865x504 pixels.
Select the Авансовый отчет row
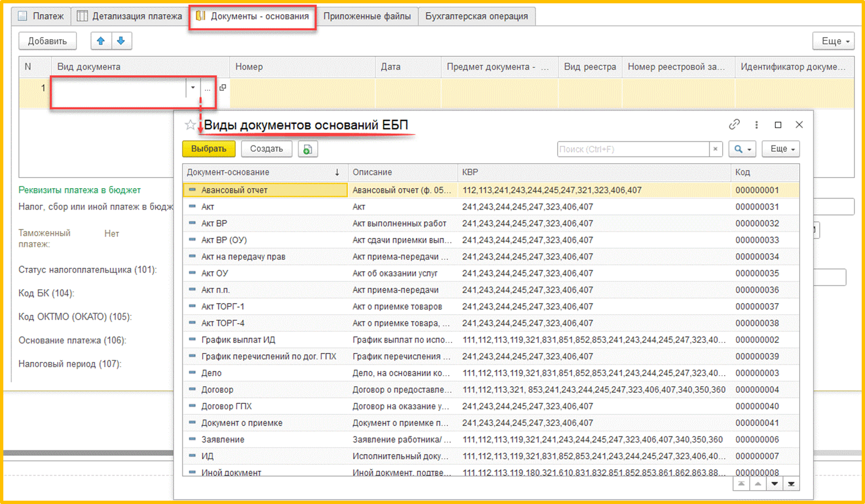click(x=491, y=190)
